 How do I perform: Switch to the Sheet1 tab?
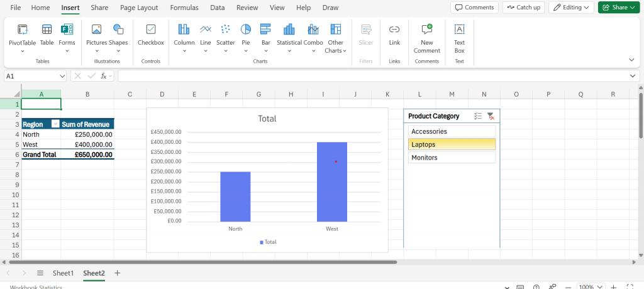63,273
